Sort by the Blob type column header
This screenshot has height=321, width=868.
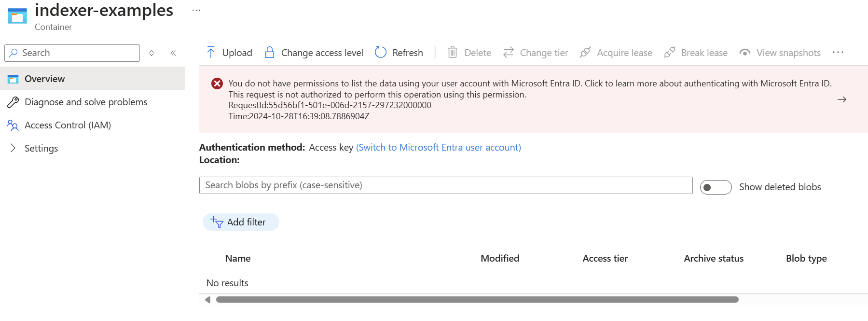tap(806, 258)
